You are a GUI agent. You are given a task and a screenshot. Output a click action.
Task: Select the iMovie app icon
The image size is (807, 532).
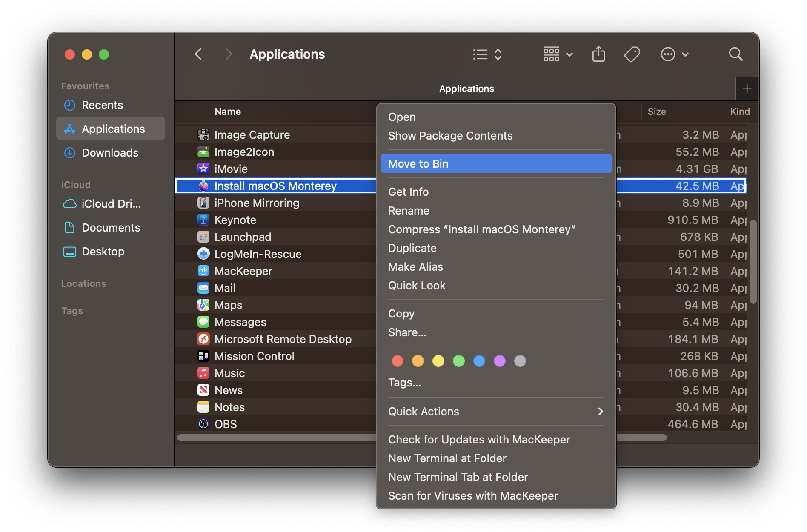click(x=203, y=169)
